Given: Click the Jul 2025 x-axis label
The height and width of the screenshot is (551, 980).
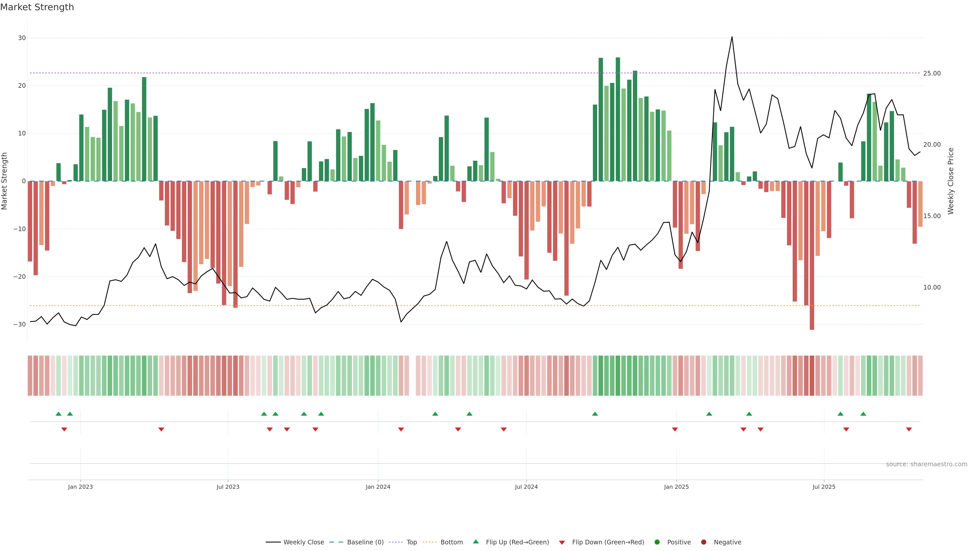Looking at the screenshot, I should pyautogui.click(x=824, y=487).
